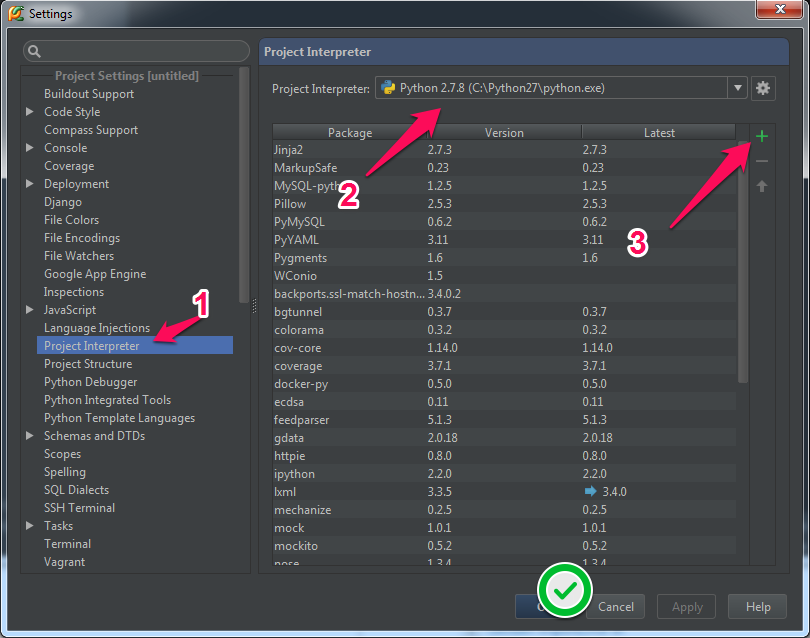The width and height of the screenshot is (810, 638).
Task: Select File Colors settings
Action: click(71, 220)
